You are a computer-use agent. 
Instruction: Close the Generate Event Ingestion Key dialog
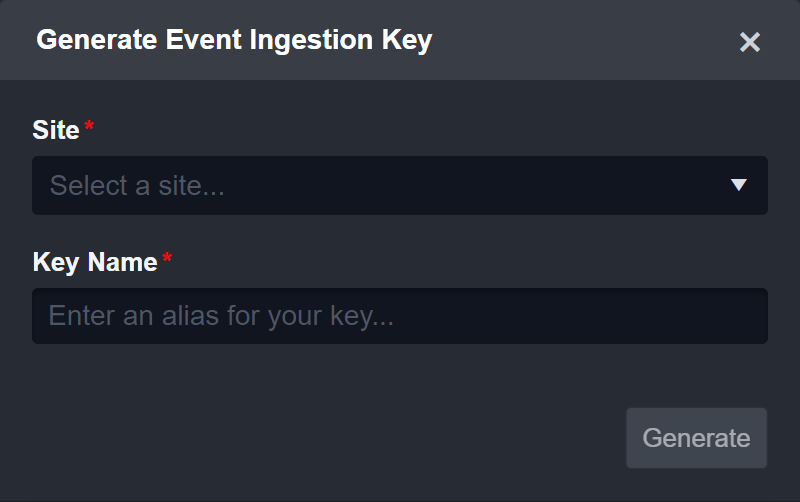click(x=750, y=42)
